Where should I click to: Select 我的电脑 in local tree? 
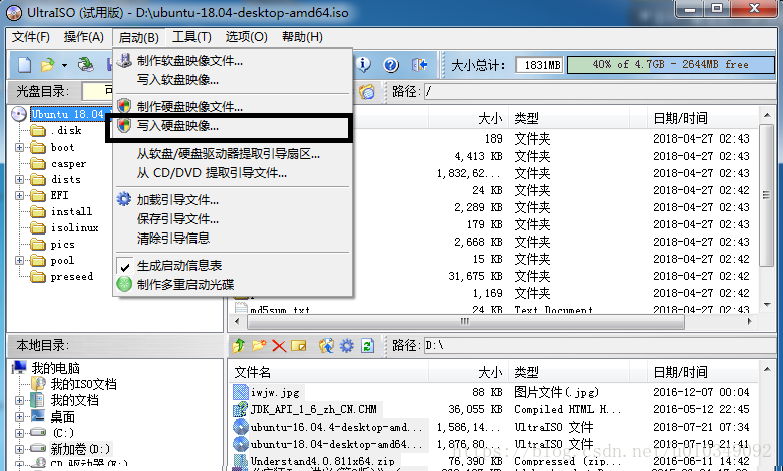click(55, 368)
